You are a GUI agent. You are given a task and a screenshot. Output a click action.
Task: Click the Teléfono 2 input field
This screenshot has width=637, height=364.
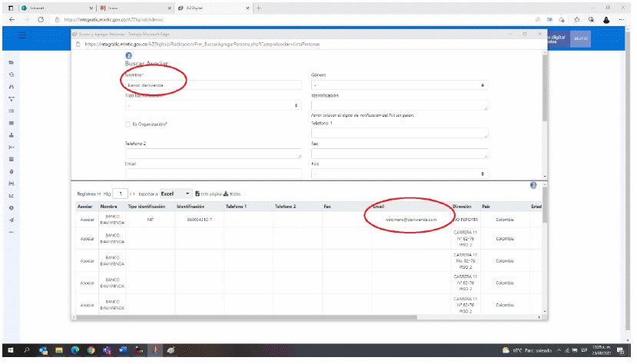[214, 154]
